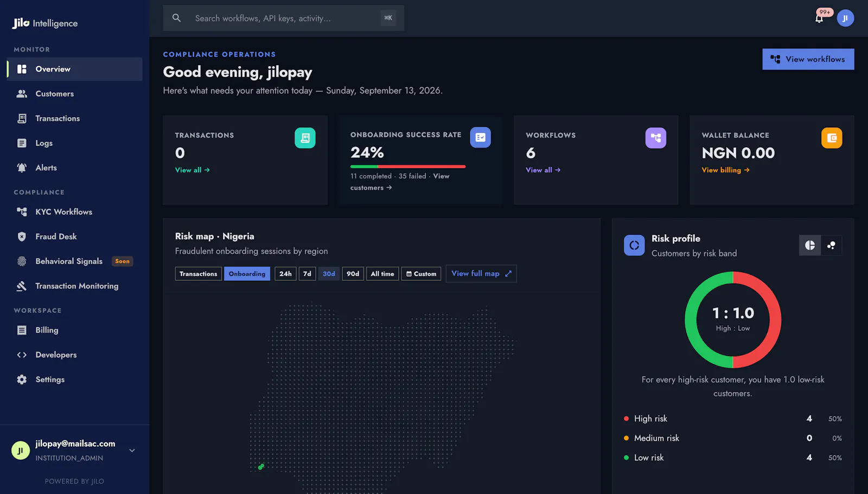Click NGN 0.00 wallet balance value
The height and width of the screenshot is (494, 868).
point(738,153)
